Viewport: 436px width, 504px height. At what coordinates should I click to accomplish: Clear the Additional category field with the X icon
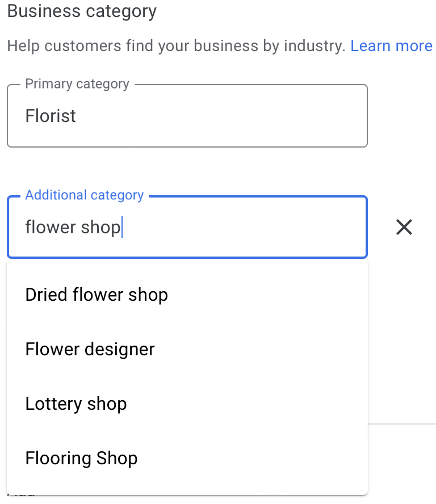404,227
